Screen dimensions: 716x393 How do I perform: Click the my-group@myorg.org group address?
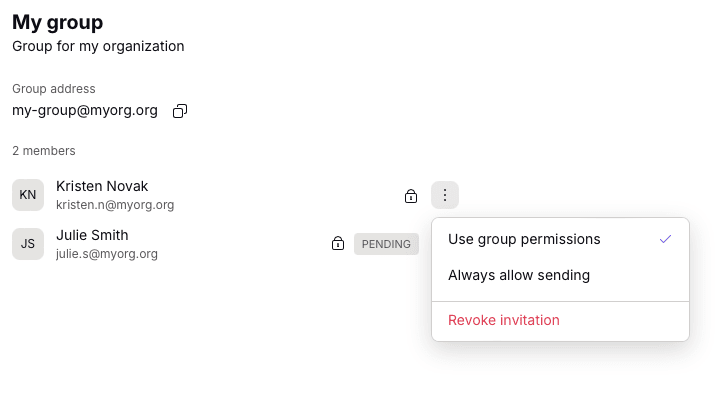[x=85, y=110]
